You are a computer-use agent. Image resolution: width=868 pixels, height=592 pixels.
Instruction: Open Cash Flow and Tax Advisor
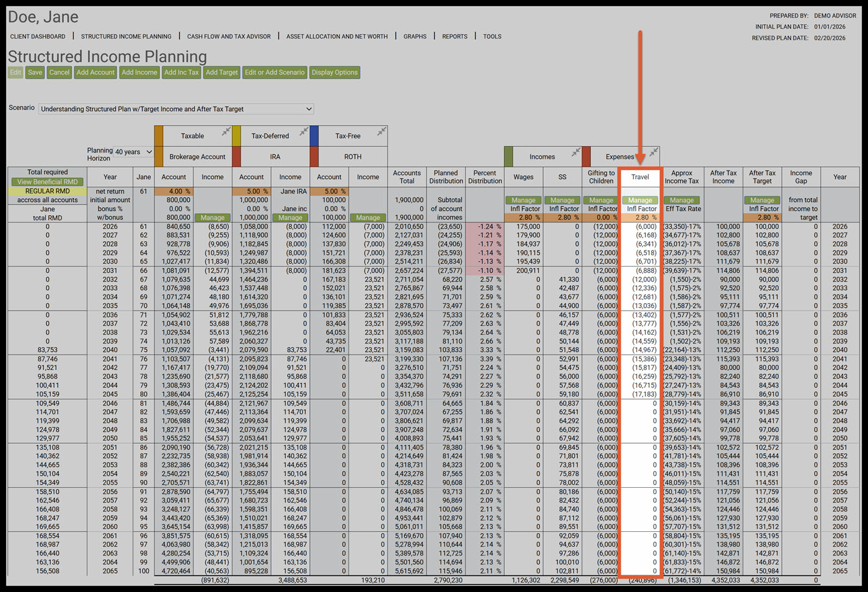229,37
